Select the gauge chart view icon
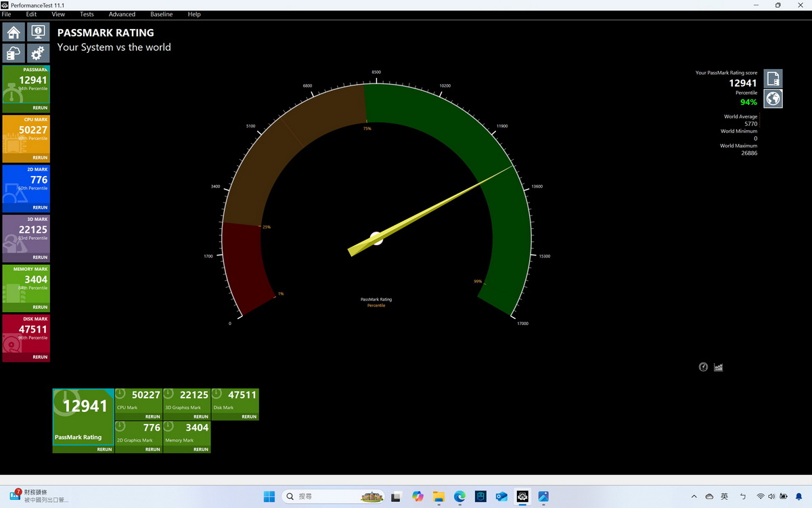 pyautogui.click(x=703, y=367)
